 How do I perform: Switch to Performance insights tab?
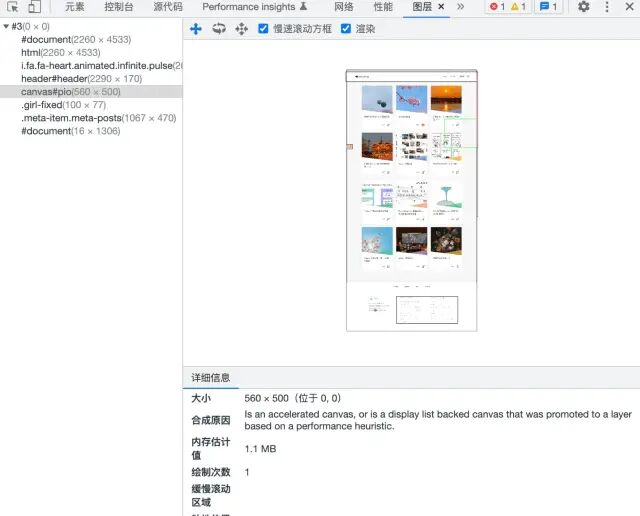[x=255, y=7]
